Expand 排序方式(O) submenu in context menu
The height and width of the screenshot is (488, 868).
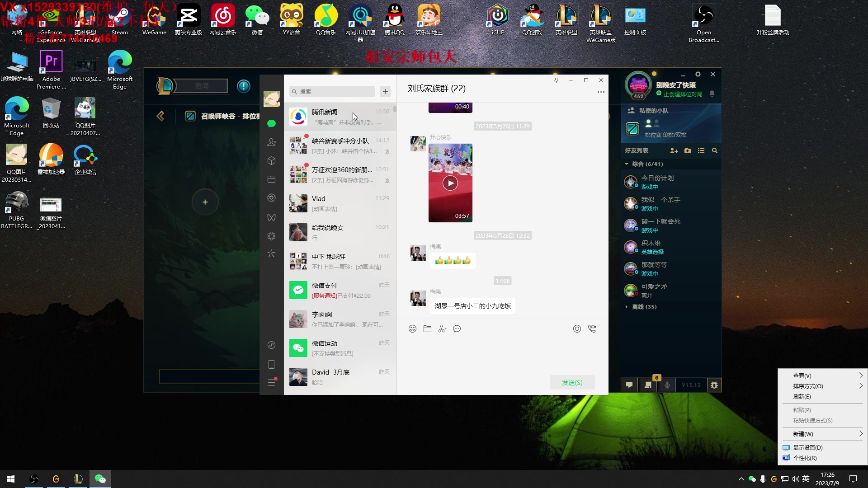tap(822, 386)
